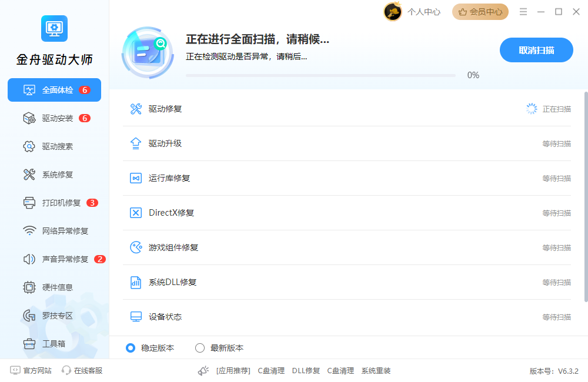Select 网络异常修复 in sidebar
The image size is (588, 382).
pos(54,231)
